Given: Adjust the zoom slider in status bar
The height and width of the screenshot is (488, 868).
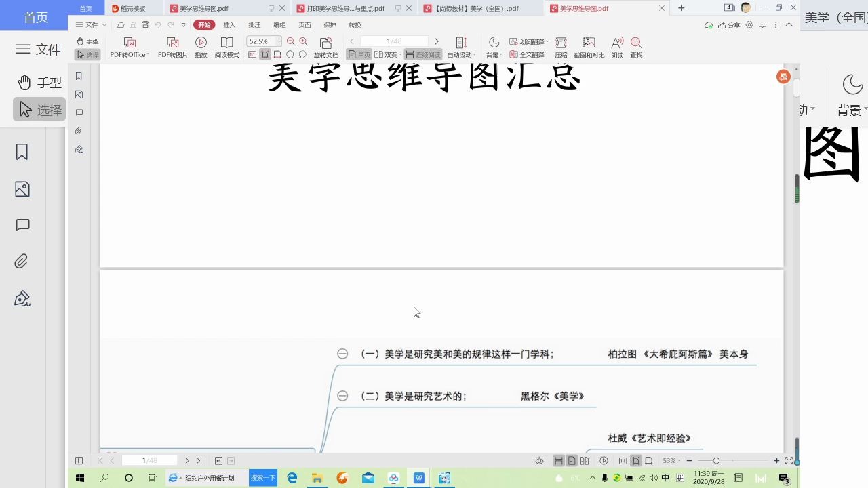Looking at the screenshot, I should (716, 460).
